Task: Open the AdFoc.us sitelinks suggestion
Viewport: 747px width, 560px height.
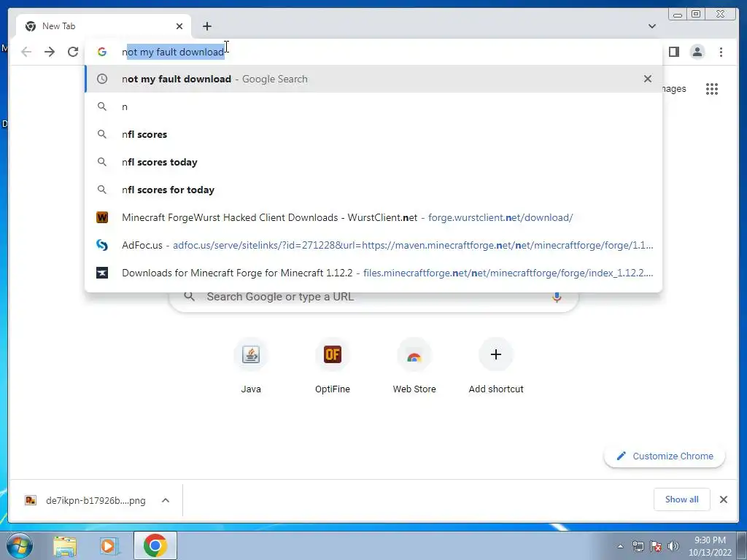Action: tap(373, 245)
